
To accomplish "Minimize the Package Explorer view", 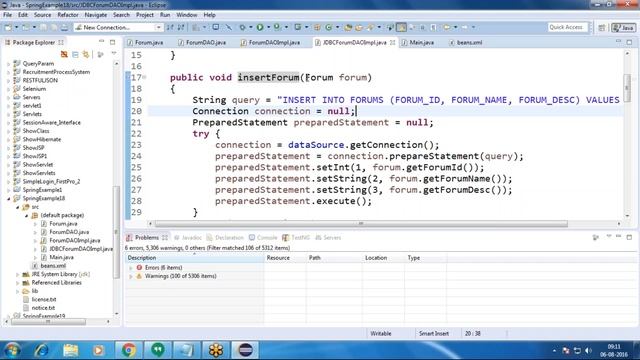I will coord(101,42).
